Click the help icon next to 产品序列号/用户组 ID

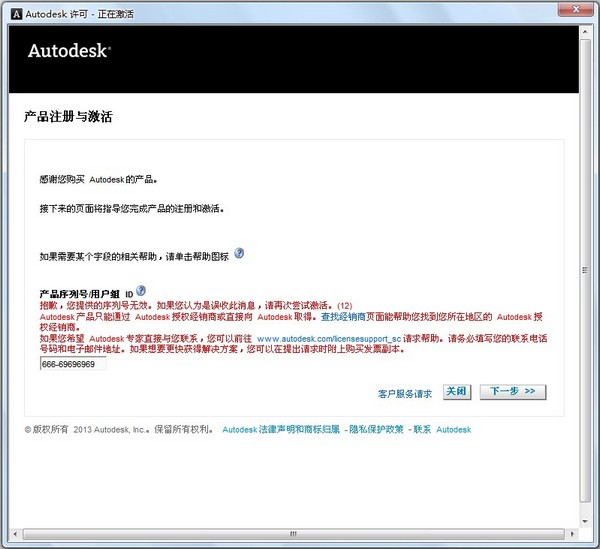(141, 291)
